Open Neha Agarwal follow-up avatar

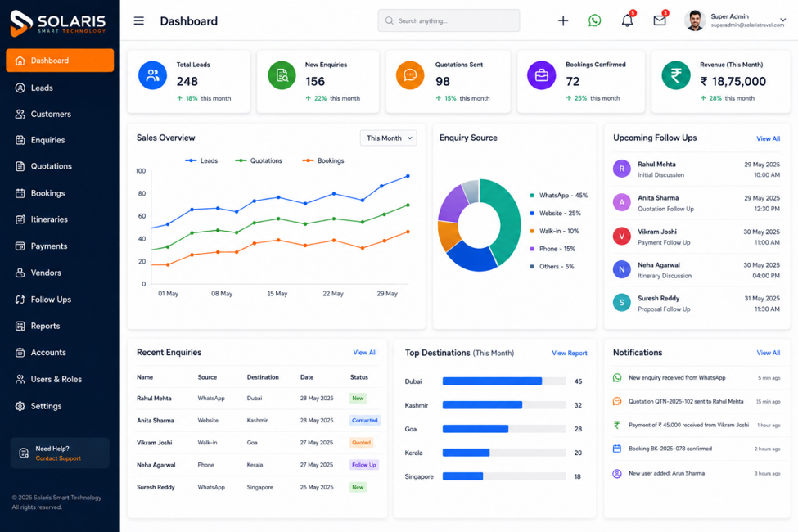pyautogui.click(x=621, y=269)
